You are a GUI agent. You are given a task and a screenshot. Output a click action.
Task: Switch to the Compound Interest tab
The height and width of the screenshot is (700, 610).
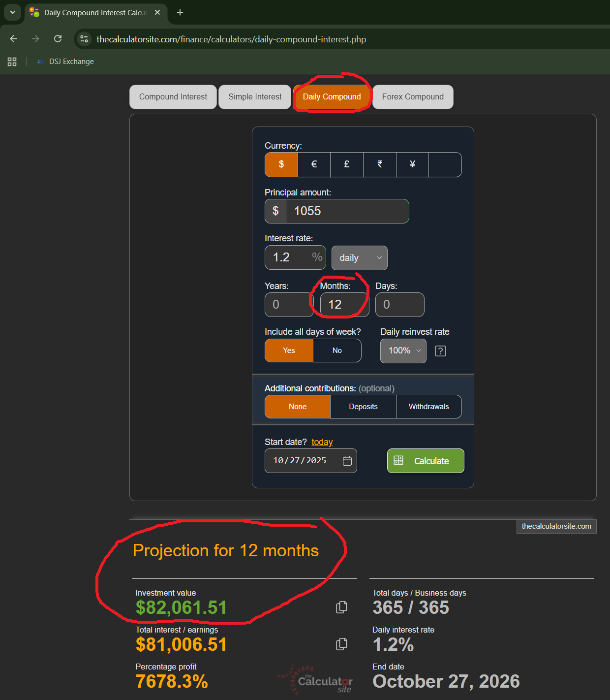[x=173, y=97]
